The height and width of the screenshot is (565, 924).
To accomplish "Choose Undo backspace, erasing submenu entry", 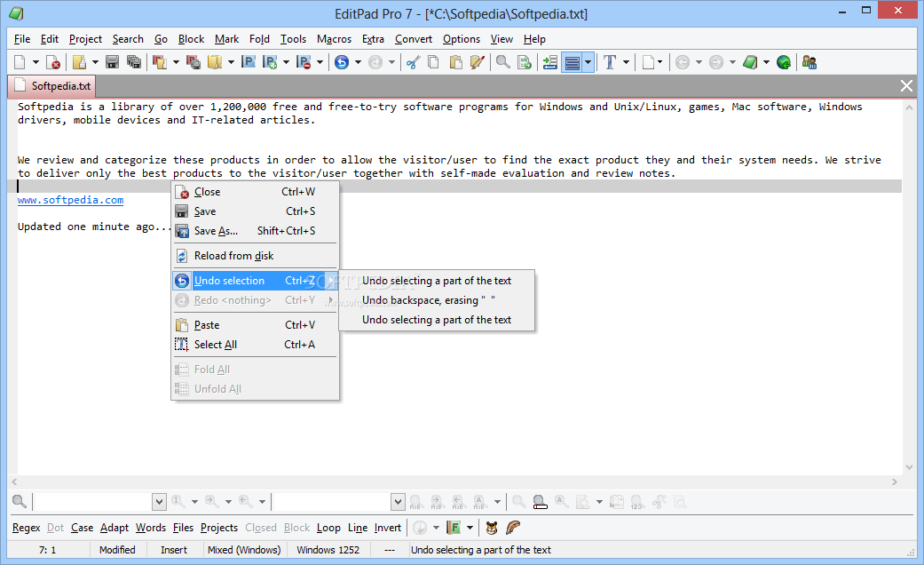I will click(x=437, y=300).
